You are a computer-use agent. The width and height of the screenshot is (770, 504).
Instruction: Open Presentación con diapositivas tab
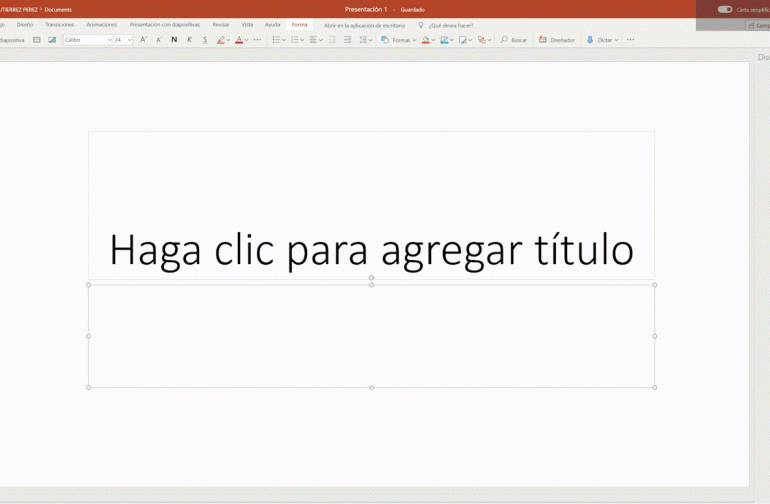(165, 25)
